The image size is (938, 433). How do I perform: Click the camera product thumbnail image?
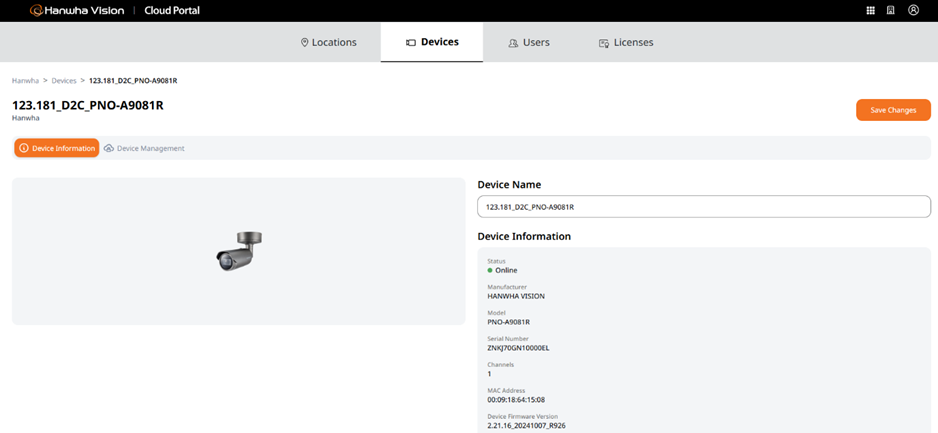pyautogui.click(x=240, y=251)
